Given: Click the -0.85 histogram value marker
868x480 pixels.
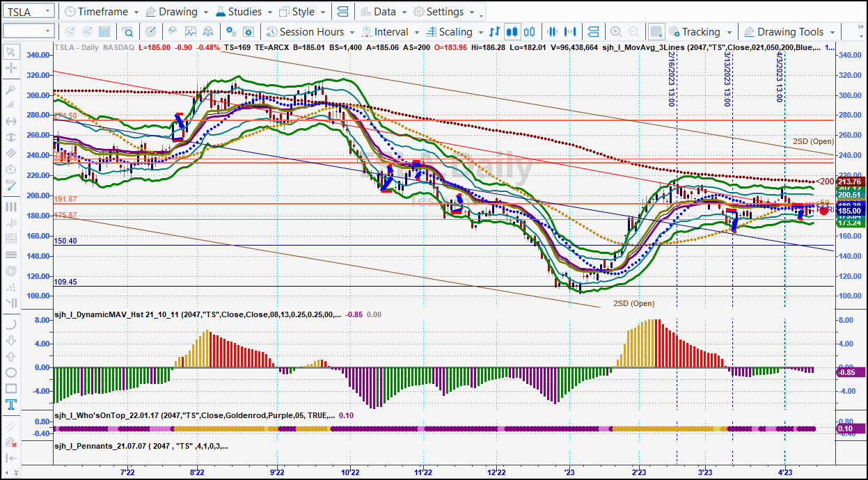Looking at the screenshot, I should 849,372.
